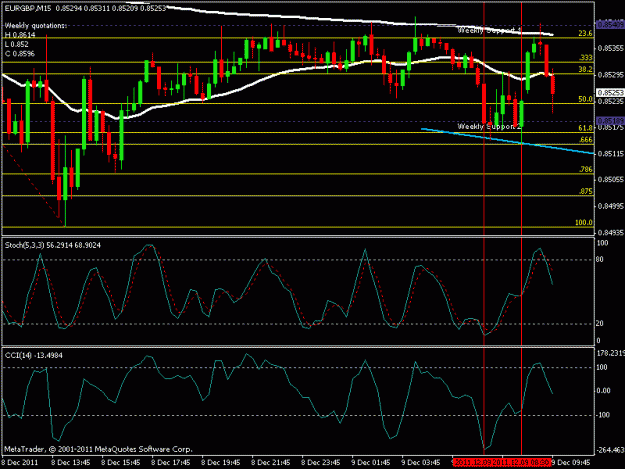The image size is (625, 469).
Task: Click the blue 0.85409 price tag
Action: [x=610, y=25]
